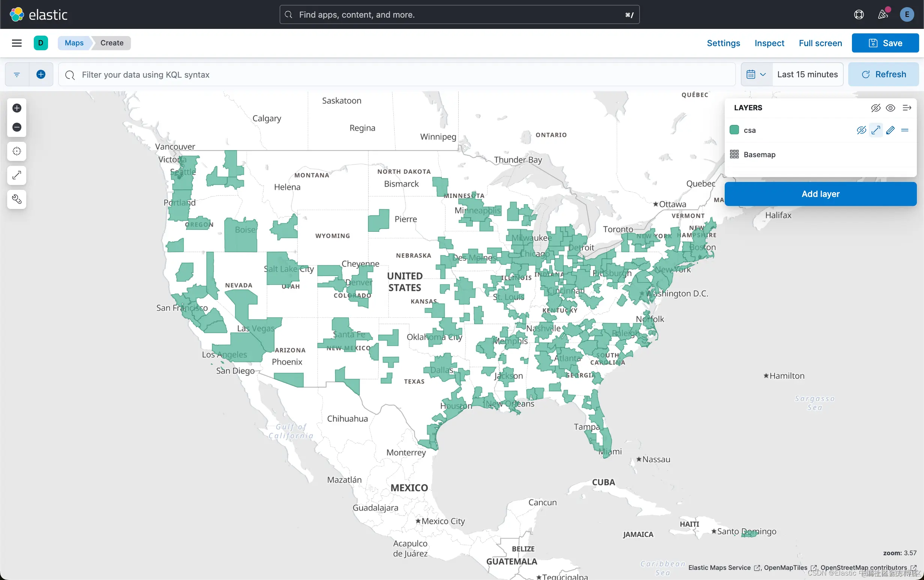Click fit to bounds on csa layer
Viewport: 924px width, 580px height.
[876, 130]
